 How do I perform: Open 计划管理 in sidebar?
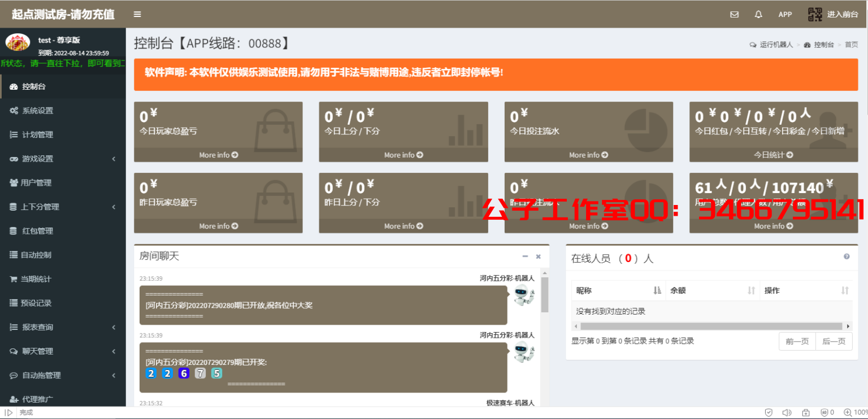63,134
